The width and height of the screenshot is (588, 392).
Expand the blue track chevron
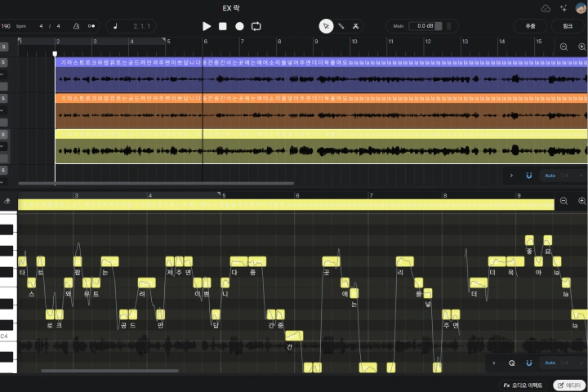pyautogui.click(x=2, y=74)
